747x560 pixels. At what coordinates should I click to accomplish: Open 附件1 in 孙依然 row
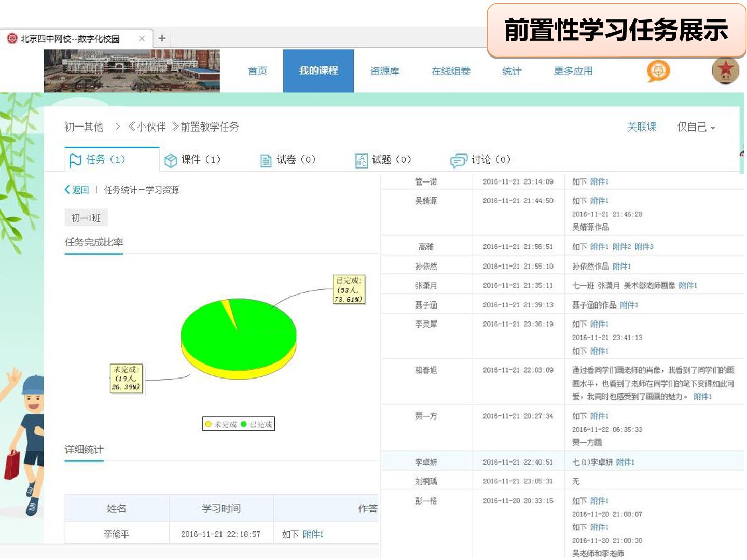tap(621, 267)
